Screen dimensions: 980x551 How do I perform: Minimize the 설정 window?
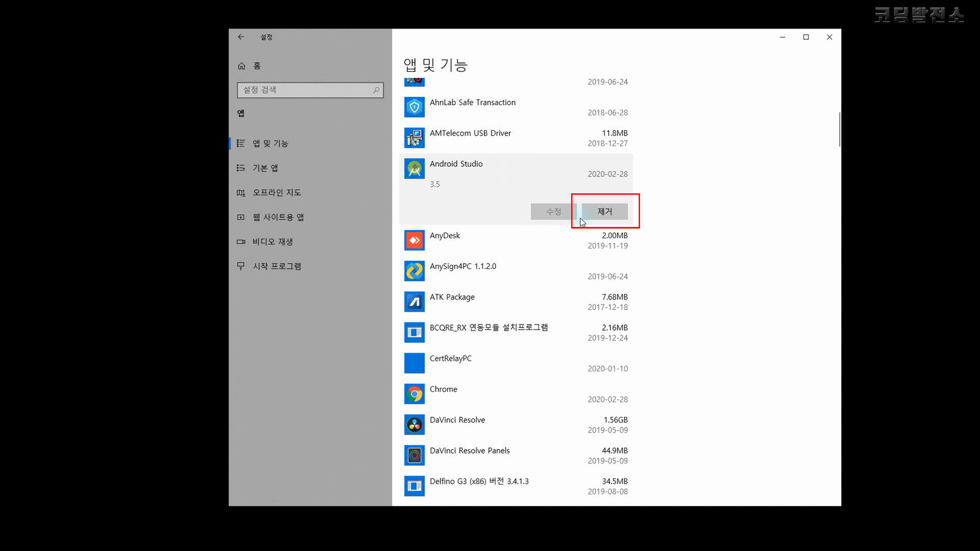click(x=782, y=37)
